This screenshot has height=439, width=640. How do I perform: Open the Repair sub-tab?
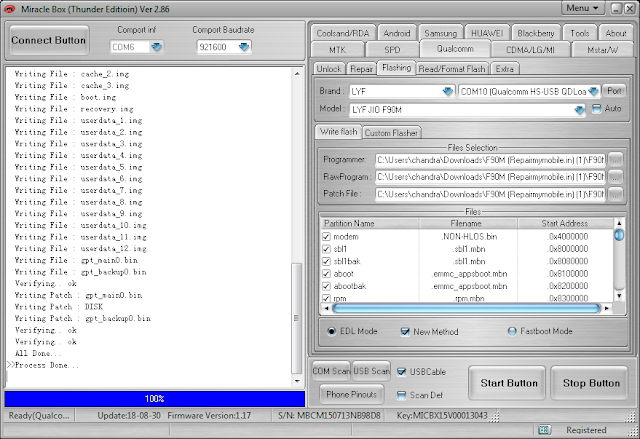pyautogui.click(x=361, y=69)
